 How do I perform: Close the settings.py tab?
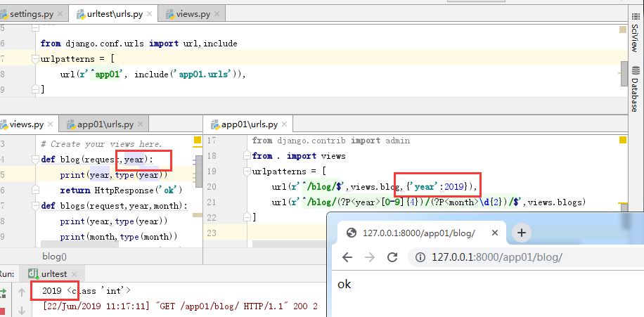pos(60,14)
